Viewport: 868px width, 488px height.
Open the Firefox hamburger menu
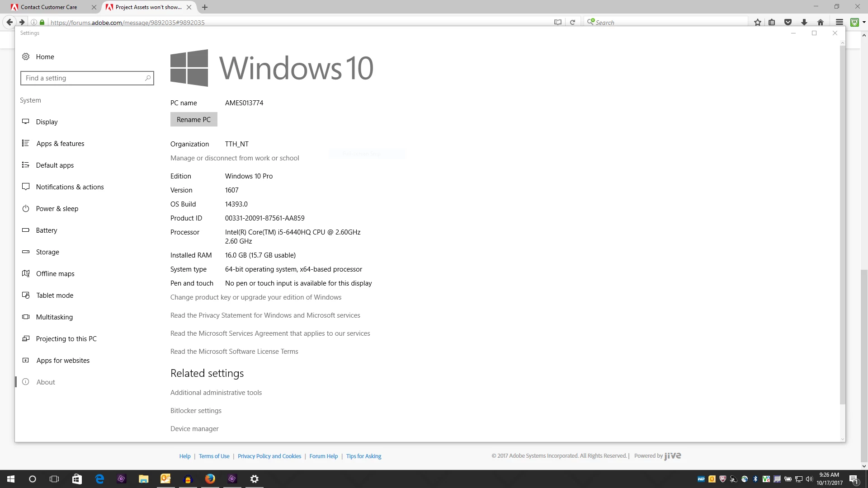840,22
